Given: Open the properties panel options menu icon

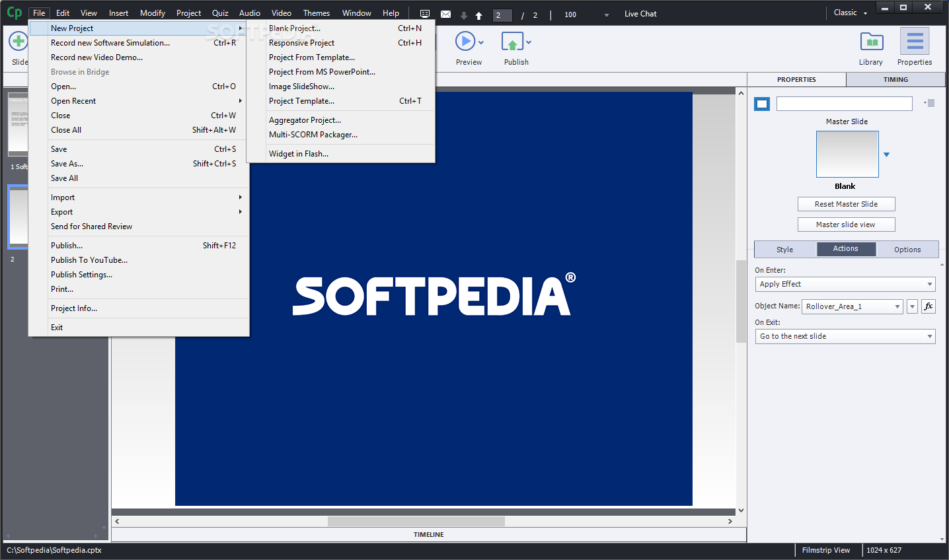Looking at the screenshot, I should (x=929, y=103).
